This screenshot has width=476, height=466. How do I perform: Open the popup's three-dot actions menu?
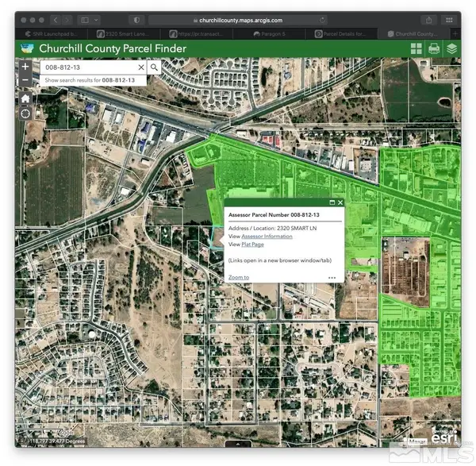(332, 278)
